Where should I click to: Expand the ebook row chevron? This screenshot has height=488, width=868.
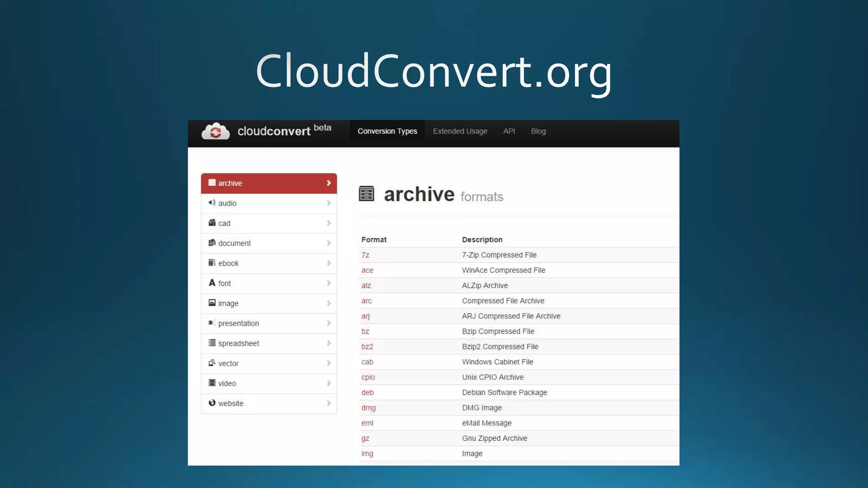328,263
